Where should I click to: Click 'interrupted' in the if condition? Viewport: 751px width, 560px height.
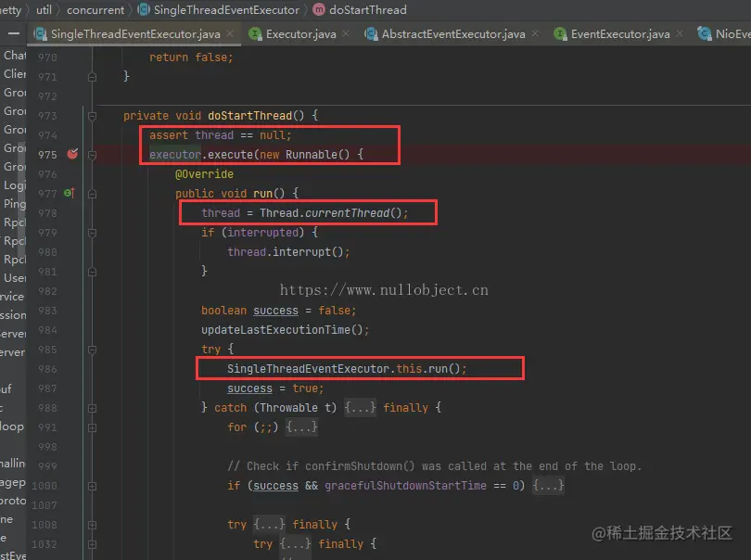coord(262,233)
